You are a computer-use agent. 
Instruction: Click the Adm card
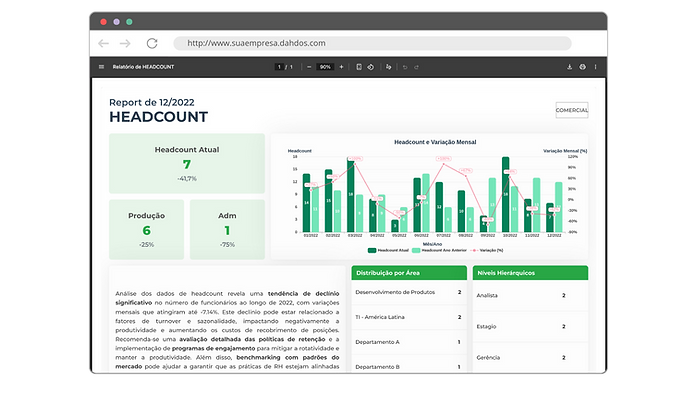(x=227, y=229)
